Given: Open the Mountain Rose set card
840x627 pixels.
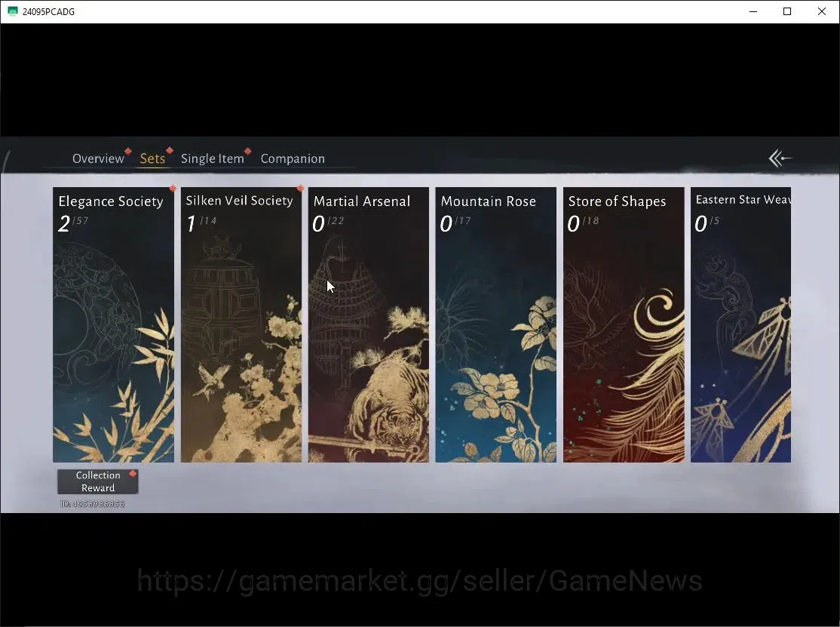Looking at the screenshot, I should (x=495, y=324).
